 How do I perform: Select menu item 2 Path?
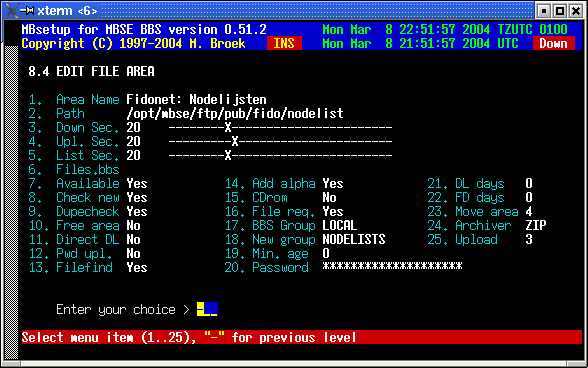tap(57, 114)
